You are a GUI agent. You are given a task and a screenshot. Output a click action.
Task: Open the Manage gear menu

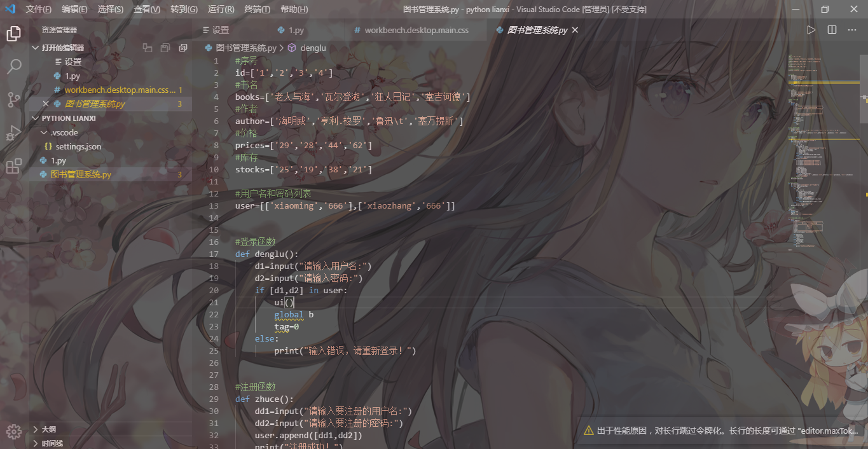pos(13,432)
